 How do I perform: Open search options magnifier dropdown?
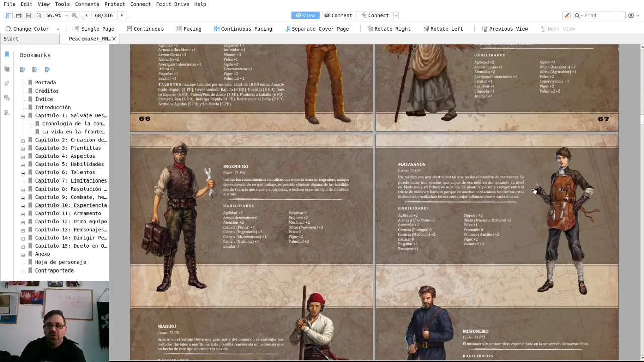click(578, 15)
